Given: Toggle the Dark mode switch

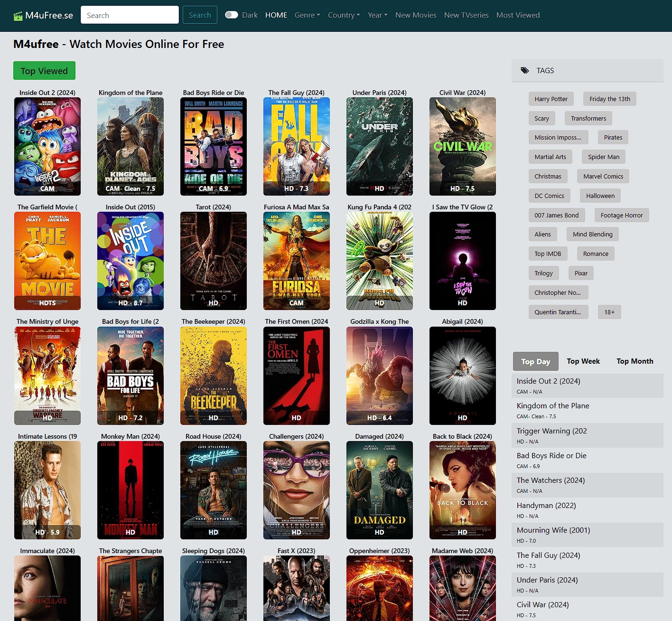Looking at the screenshot, I should click(231, 15).
